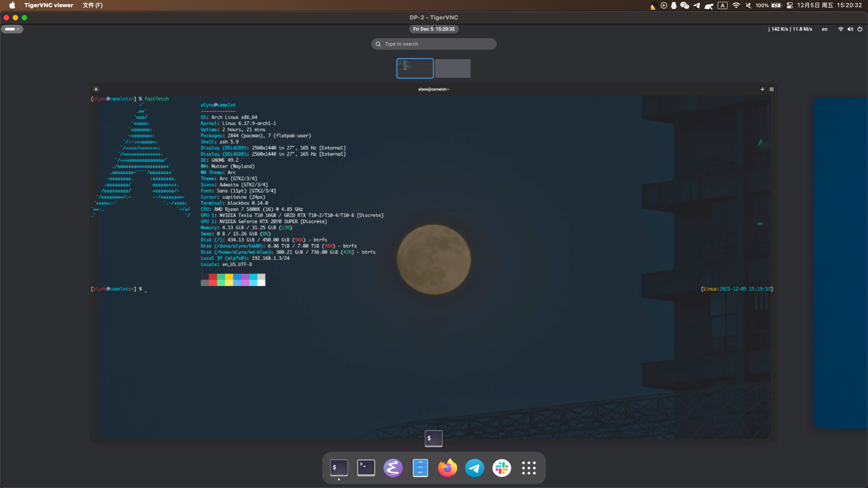
Task: Open the 文件 (F) menu
Action: 93,5
